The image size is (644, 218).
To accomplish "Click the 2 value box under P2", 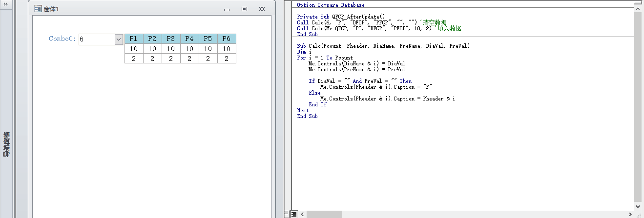I will 152,59.
